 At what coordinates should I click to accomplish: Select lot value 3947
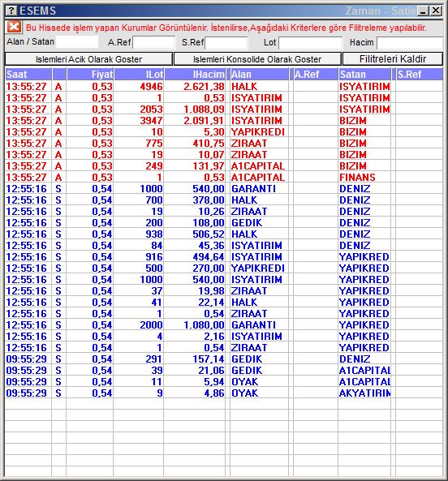(151, 121)
